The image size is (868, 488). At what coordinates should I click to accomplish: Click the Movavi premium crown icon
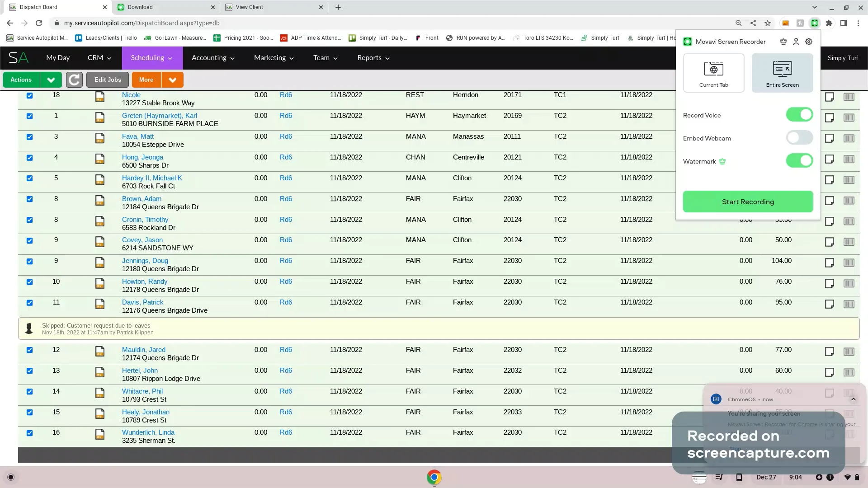click(x=783, y=41)
